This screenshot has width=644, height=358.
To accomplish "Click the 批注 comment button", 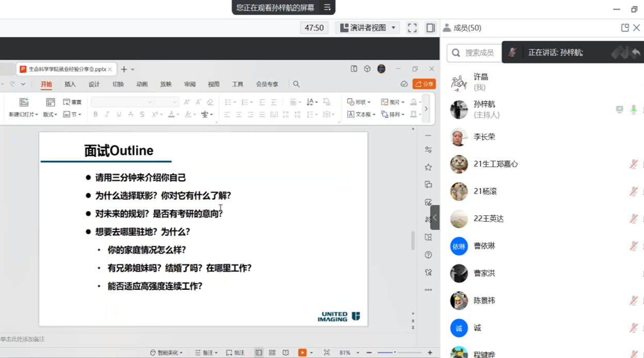I will (235, 352).
